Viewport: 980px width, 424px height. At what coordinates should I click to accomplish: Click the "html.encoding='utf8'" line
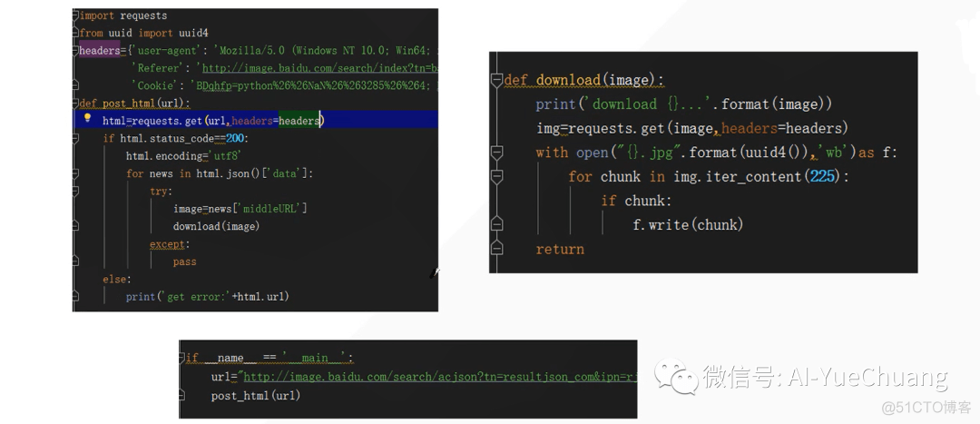(183, 156)
